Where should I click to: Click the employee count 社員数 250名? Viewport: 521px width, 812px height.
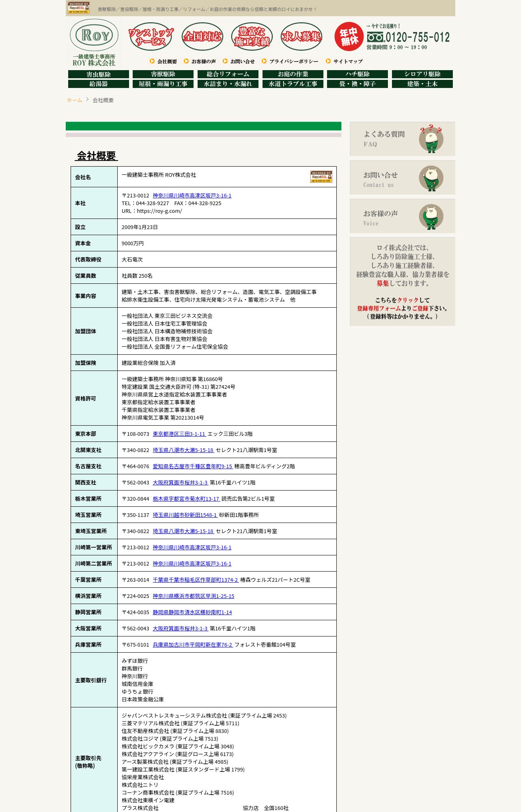tap(137, 276)
